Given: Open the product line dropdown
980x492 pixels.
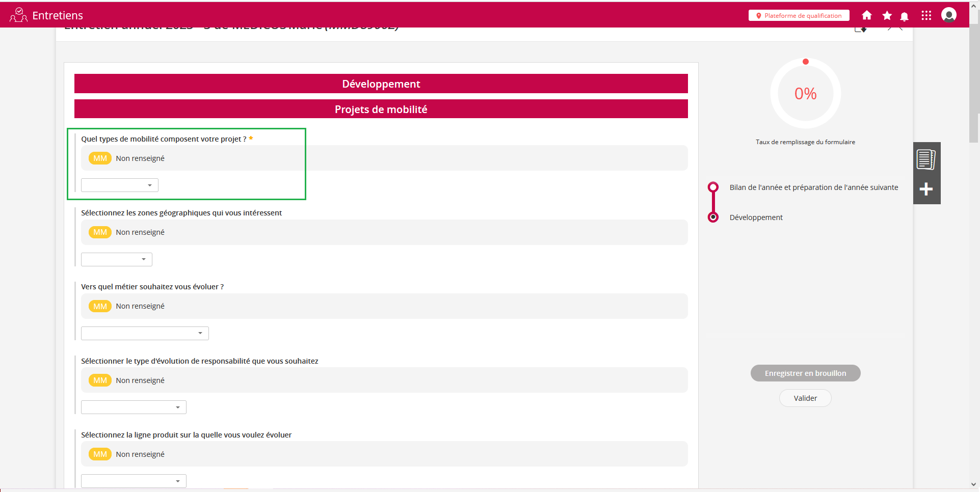Looking at the screenshot, I should coord(134,481).
